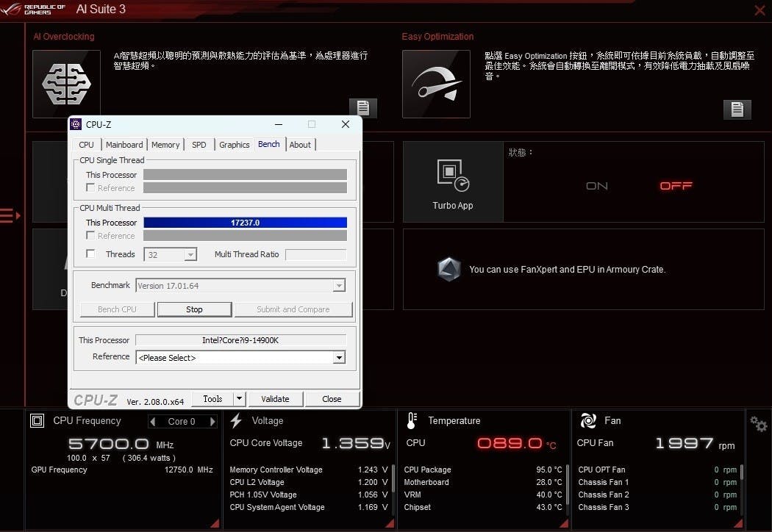The width and height of the screenshot is (772, 532).
Task: Open the Reference processor dropdown
Action: [x=339, y=358]
